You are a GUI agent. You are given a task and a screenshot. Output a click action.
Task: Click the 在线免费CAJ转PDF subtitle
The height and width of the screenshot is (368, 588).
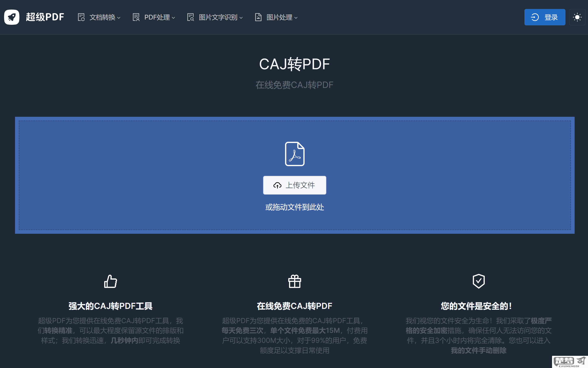294,85
